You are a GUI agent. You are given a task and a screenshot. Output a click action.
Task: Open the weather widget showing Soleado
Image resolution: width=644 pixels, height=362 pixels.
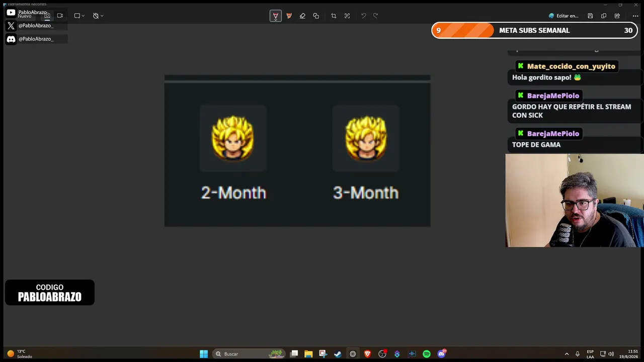click(19, 354)
